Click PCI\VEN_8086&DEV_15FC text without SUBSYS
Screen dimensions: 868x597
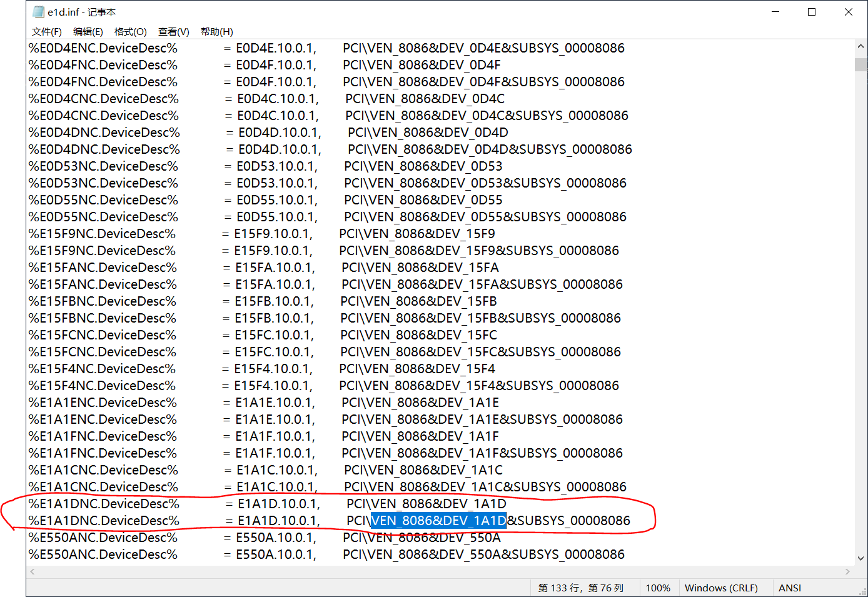(x=418, y=335)
